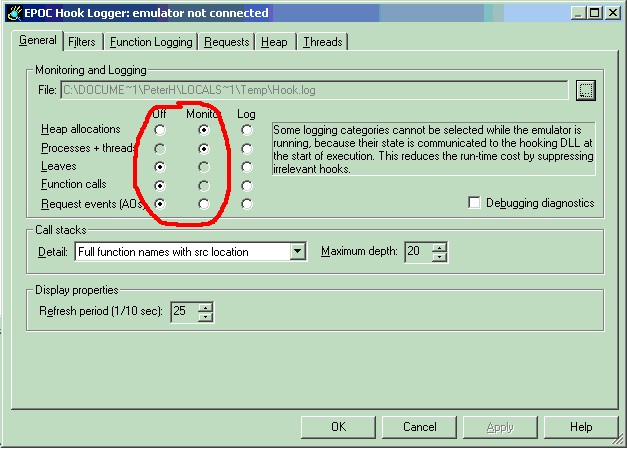Set Heap allocations to Log
Viewport: 627px width, 450px height.
point(247,130)
